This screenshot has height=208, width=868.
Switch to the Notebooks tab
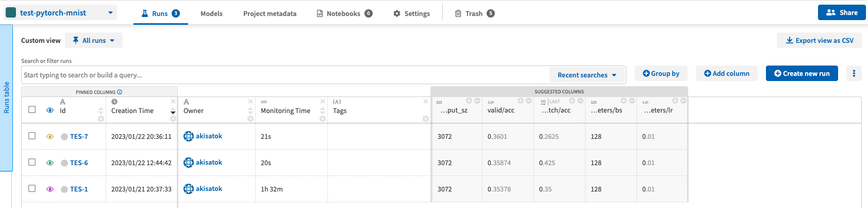344,13
